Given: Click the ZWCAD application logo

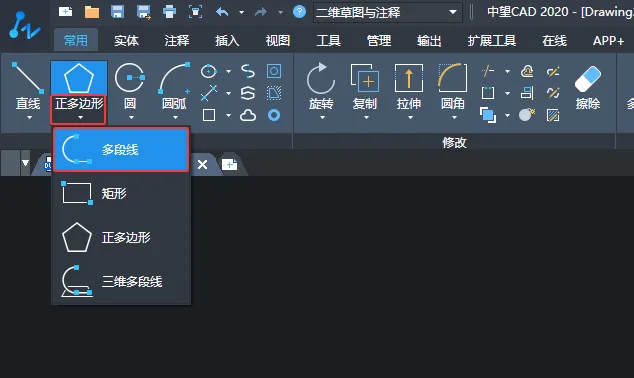Looking at the screenshot, I should pos(25,25).
